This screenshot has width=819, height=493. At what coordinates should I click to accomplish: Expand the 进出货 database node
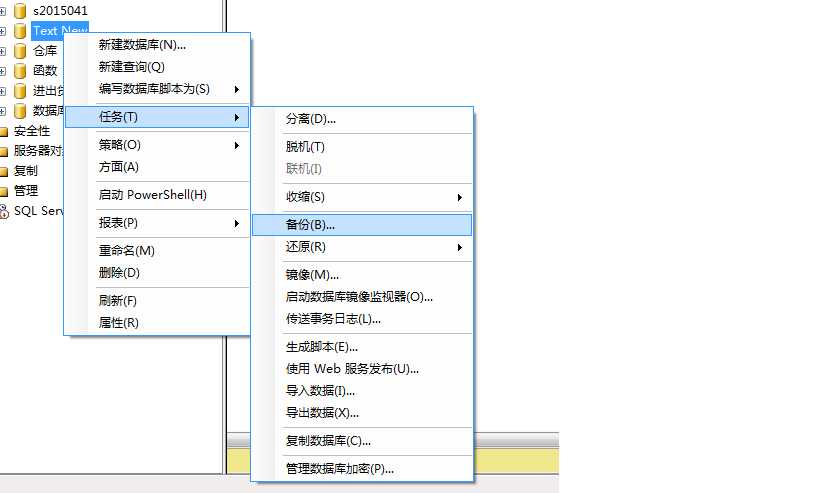click(3, 91)
